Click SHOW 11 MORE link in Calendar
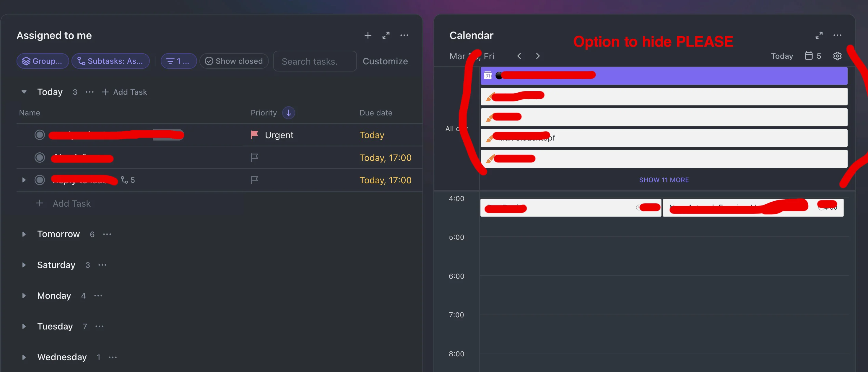 (664, 180)
